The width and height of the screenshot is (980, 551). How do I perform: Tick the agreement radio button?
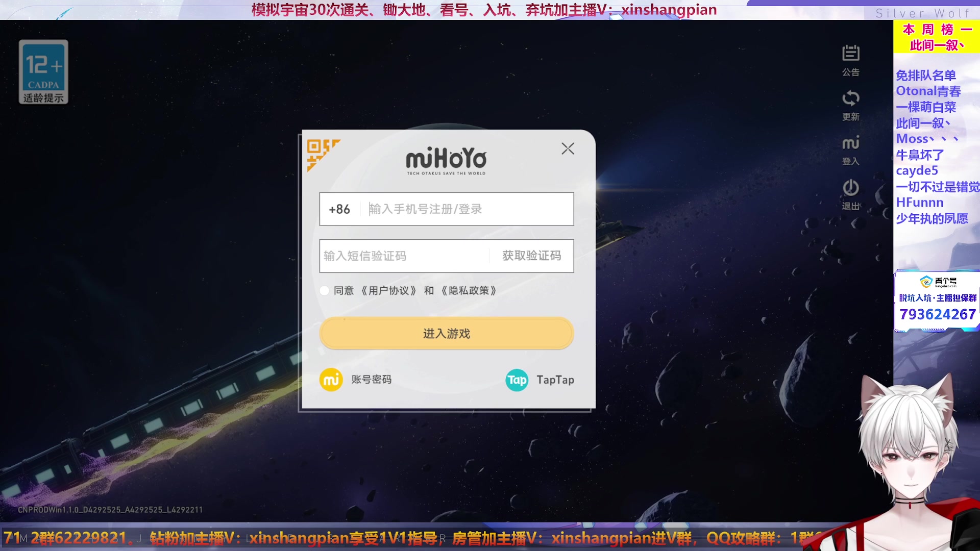(x=324, y=291)
